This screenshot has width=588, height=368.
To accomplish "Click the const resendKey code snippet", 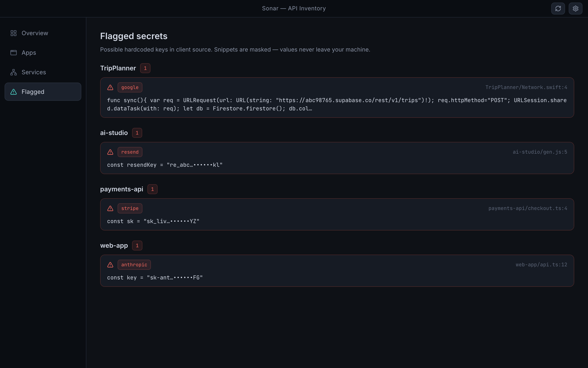I will [165, 165].
